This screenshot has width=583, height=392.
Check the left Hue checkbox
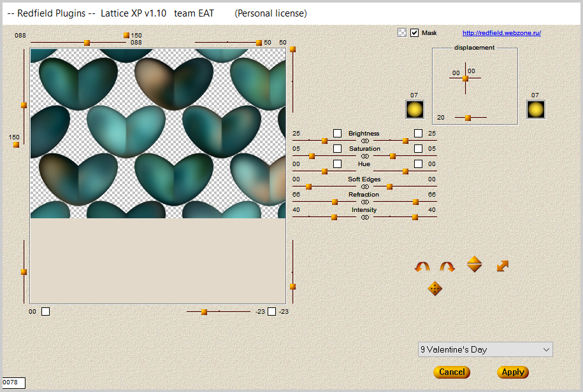(x=338, y=164)
